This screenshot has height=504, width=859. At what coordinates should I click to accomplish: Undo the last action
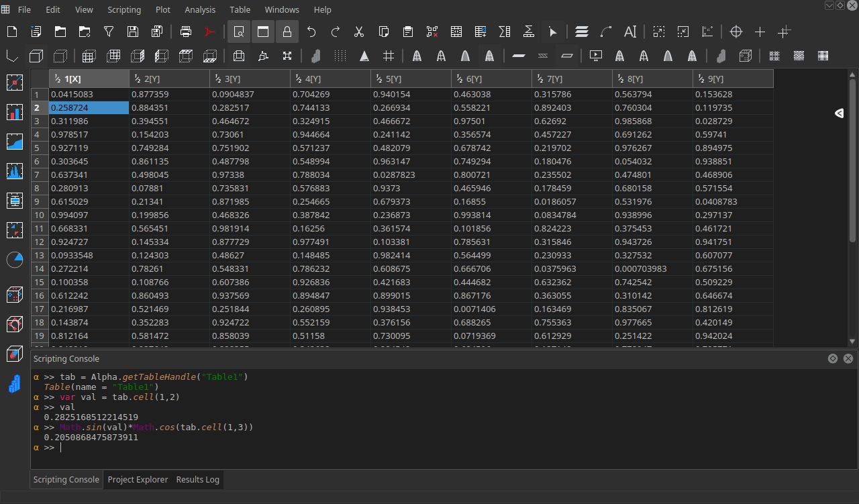tap(311, 32)
